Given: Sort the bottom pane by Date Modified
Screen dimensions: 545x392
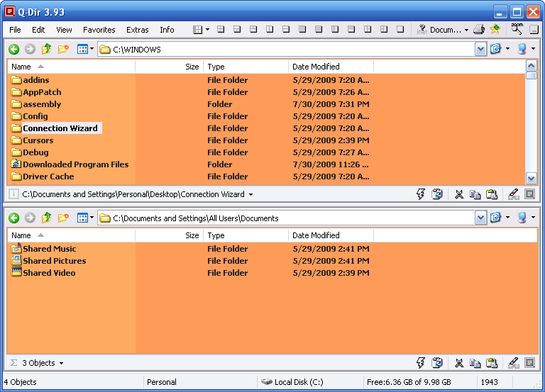Looking at the screenshot, I should point(331,235).
